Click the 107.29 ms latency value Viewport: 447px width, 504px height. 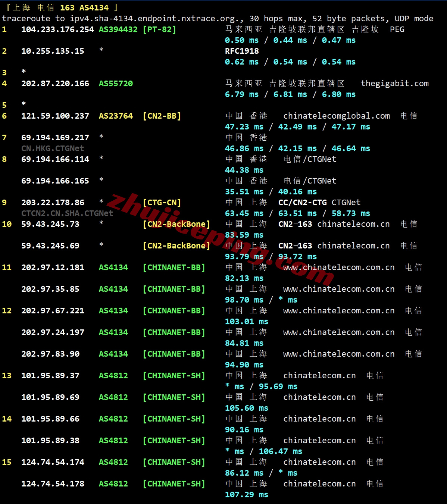point(247,495)
